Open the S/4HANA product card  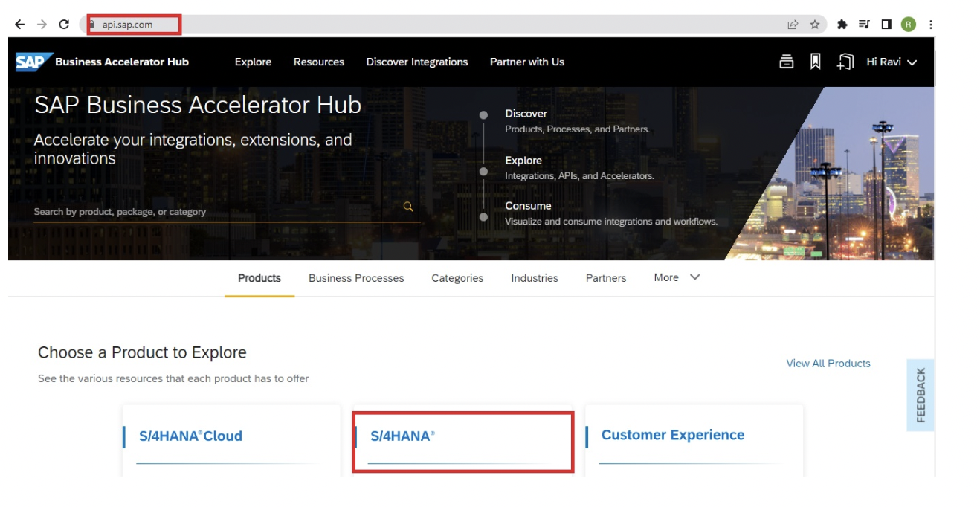coord(462,442)
